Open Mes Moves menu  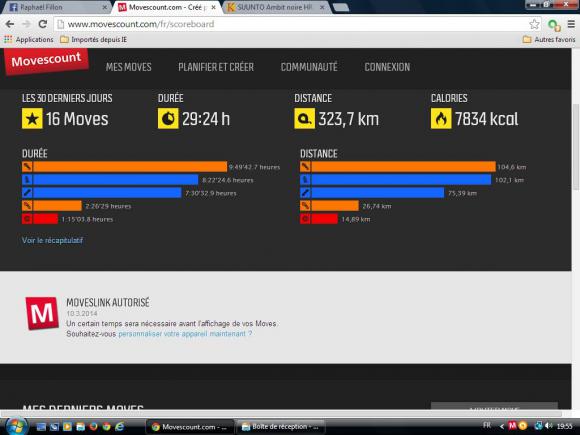[x=128, y=67]
